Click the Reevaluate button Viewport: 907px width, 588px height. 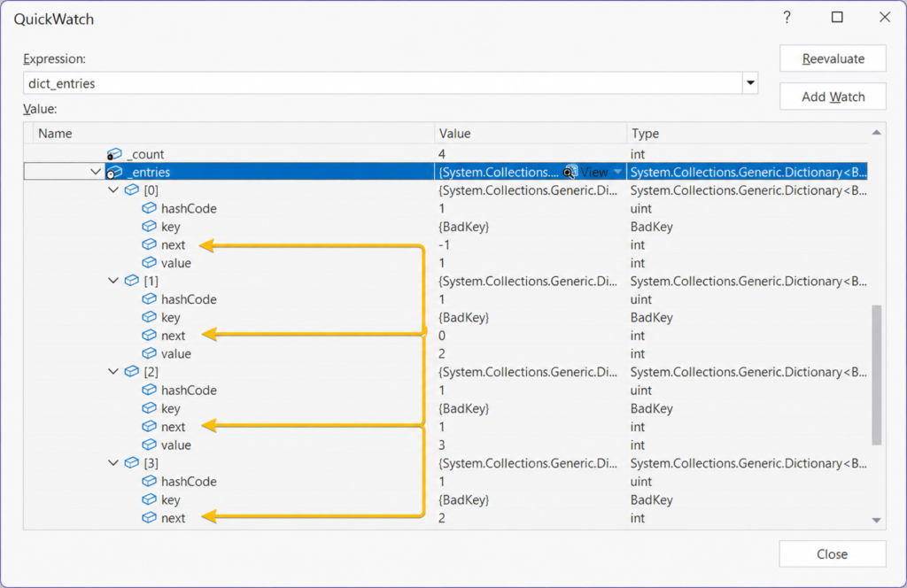(833, 58)
